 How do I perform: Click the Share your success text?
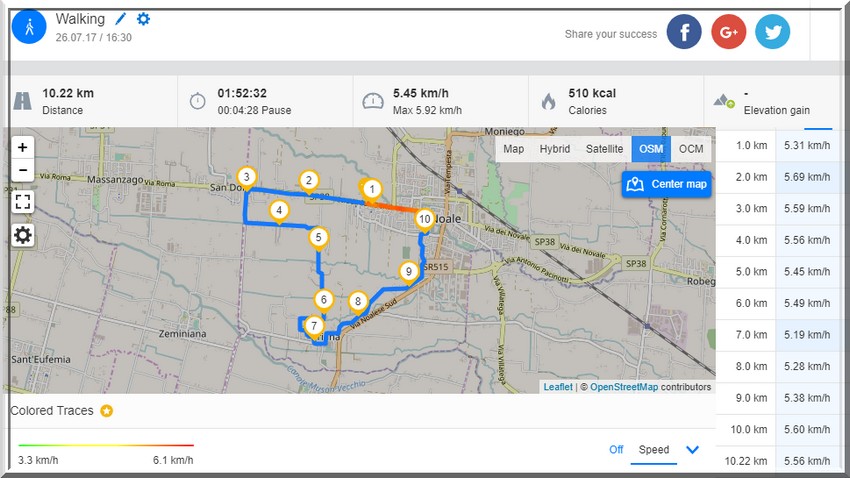pyautogui.click(x=611, y=34)
